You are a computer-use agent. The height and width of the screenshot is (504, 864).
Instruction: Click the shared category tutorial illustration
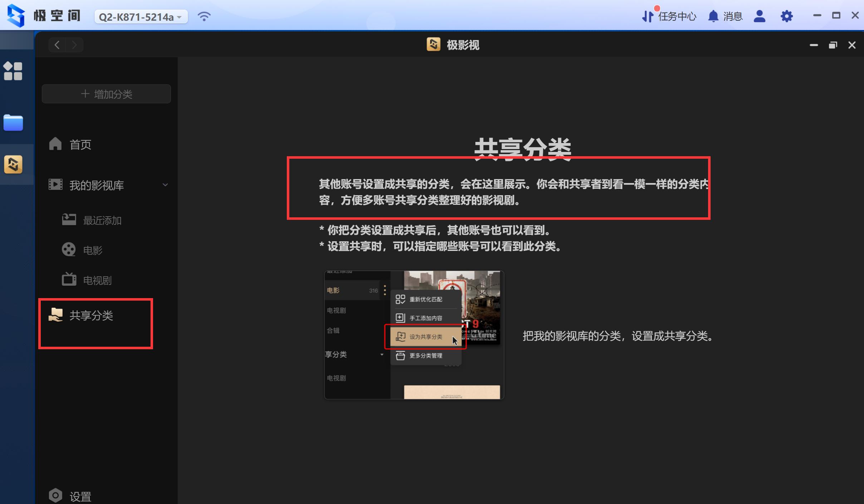tap(413, 335)
